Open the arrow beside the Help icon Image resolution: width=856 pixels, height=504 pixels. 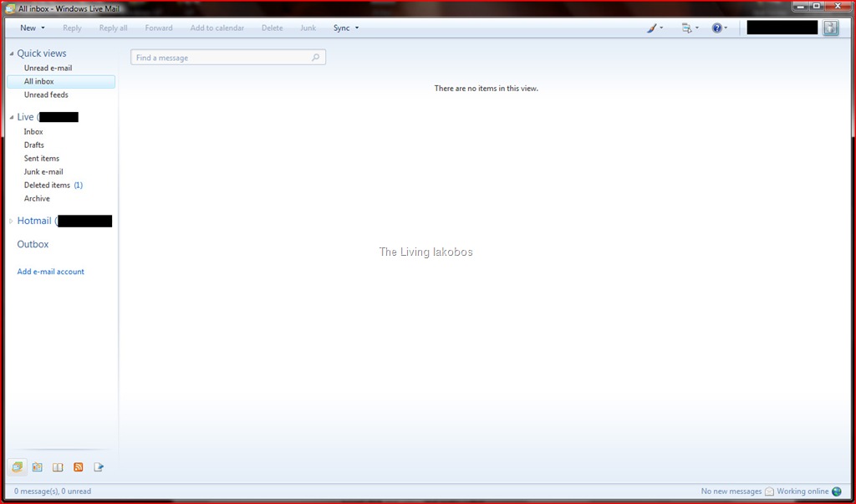tap(726, 28)
